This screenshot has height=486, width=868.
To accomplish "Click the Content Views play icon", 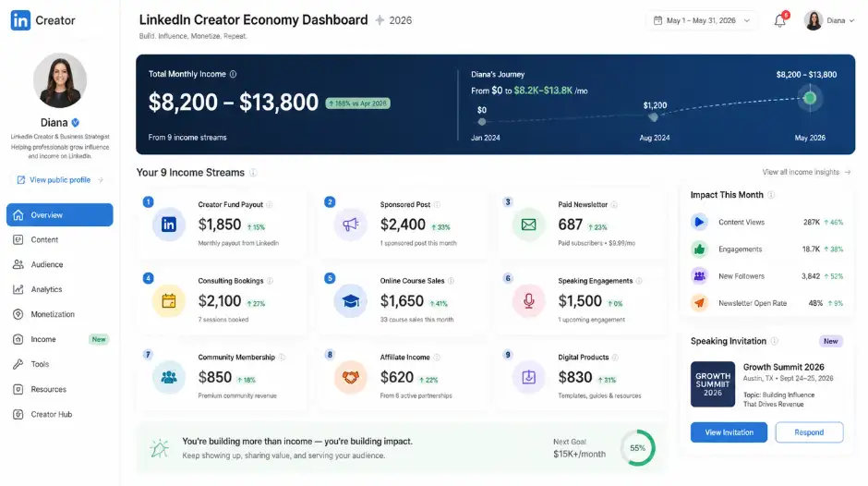I will (x=699, y=222).
